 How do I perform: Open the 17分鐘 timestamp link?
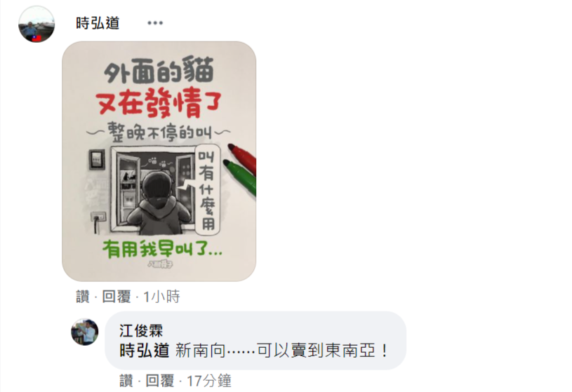pyautogui.click(x=209, y=381)
